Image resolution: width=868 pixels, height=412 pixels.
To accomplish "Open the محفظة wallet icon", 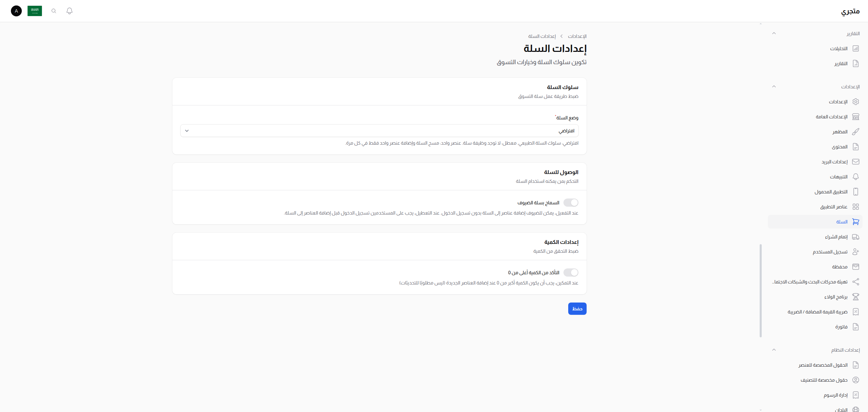I will [x=856, y=267].
